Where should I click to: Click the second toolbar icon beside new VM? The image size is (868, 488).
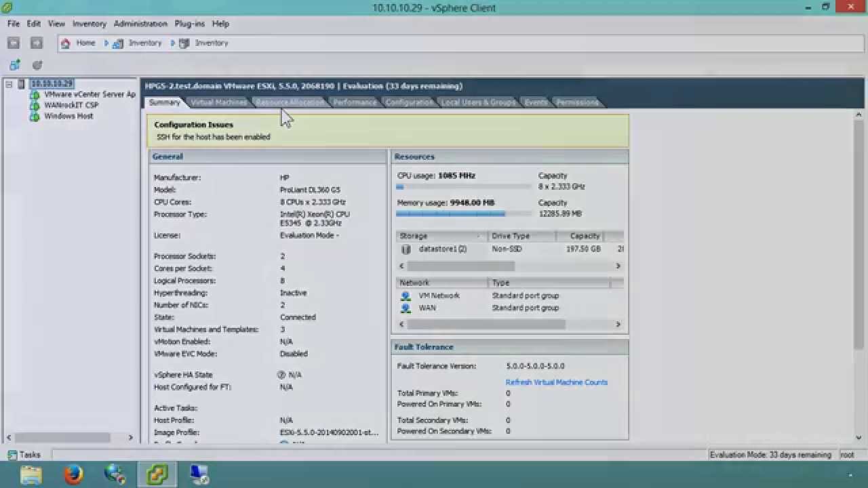click(x=37, y=65)
